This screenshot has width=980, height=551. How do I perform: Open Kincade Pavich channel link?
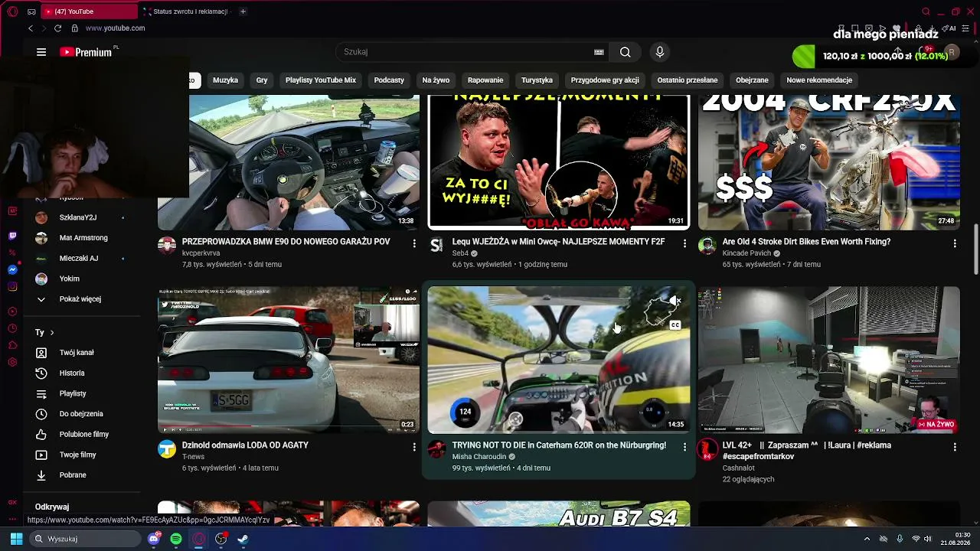click(746, 253)
